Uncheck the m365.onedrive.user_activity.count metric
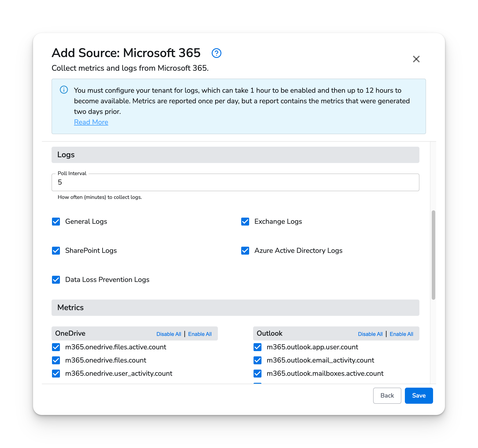Viewport: 478px width, 448px height. (56, 374)
